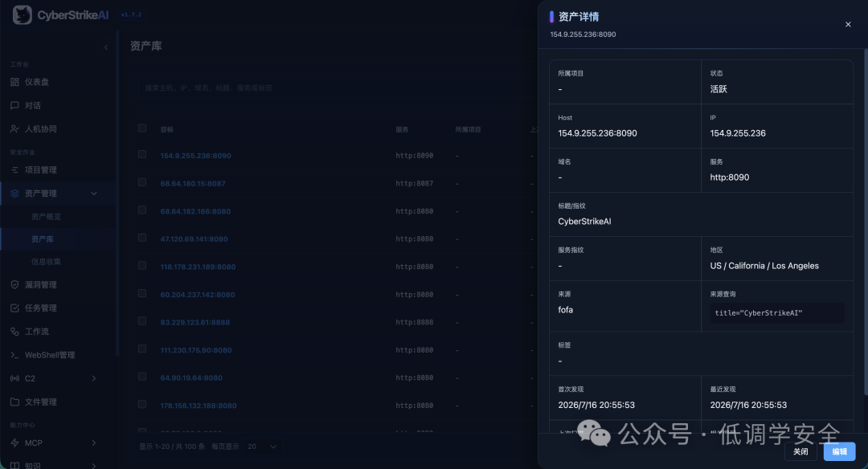
Task: Click the C2 broadcast icon
Action: (14, 378)
